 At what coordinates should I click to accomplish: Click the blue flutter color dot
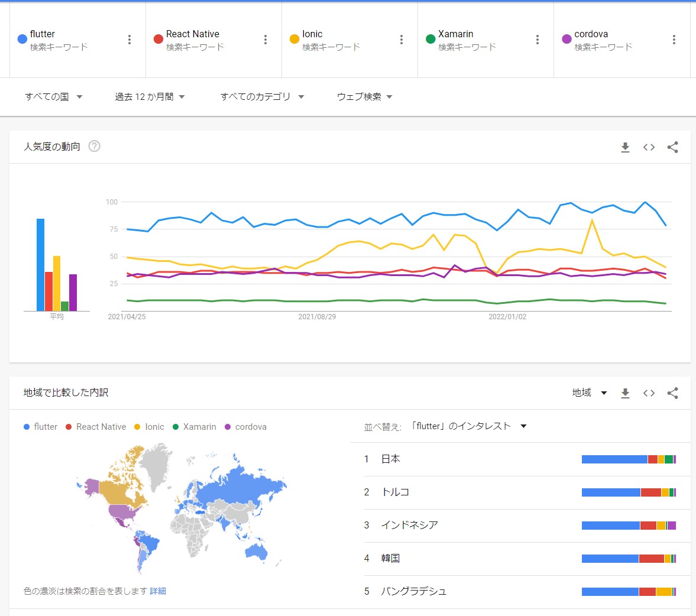[x=22, y=39]
